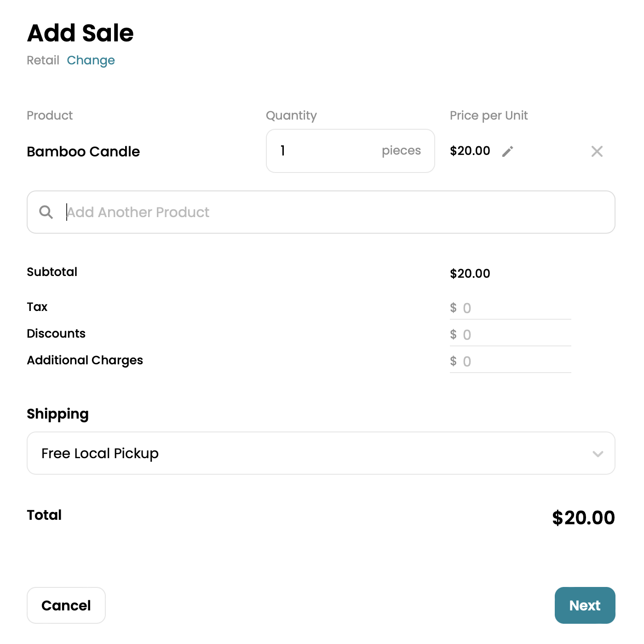Viewport: 644px width, 644px height.
Task: Click the Subtotal $20.00 value
Action: [x=470, y=274]
